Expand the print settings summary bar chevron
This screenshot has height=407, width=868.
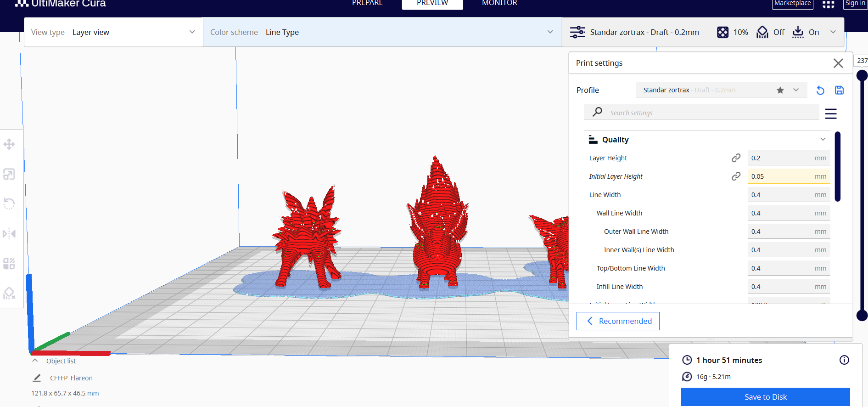click(833, 32)
